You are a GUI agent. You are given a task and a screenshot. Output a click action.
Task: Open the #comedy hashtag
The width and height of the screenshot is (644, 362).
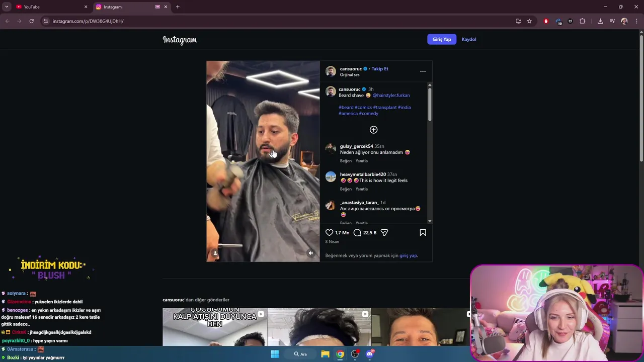coord(369,114)
